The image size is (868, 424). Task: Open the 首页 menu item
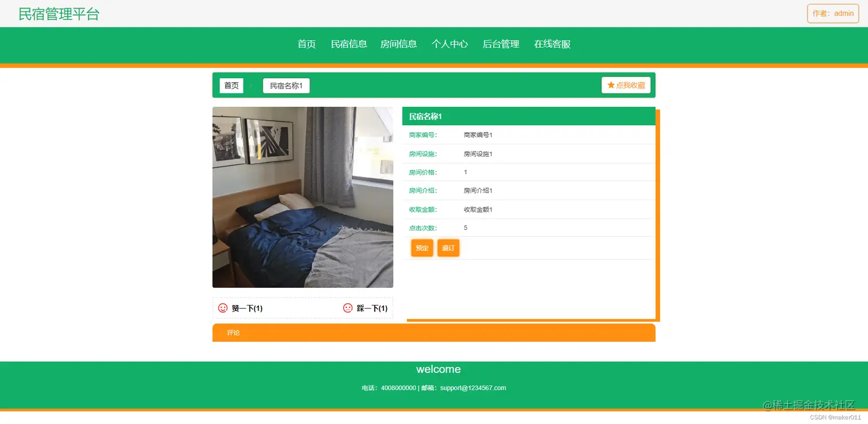coord(306,44)
